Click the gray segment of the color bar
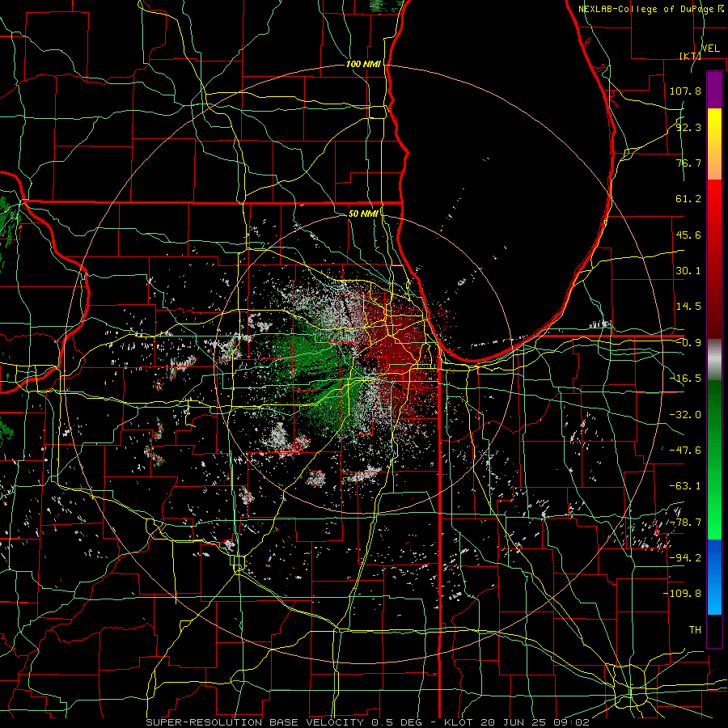Viewport: 728px width, 728px height. [714, 360]
